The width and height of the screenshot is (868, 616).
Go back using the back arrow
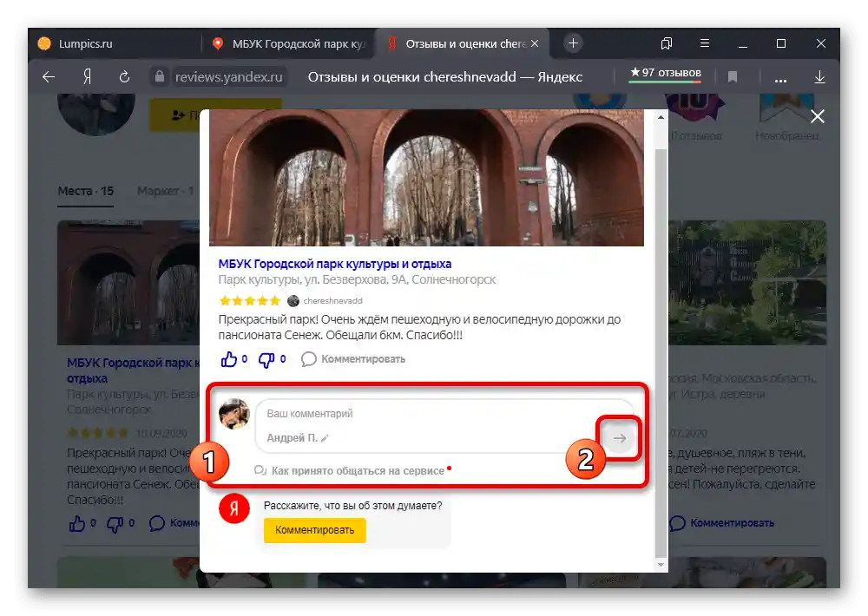click(x=48, y=76)
